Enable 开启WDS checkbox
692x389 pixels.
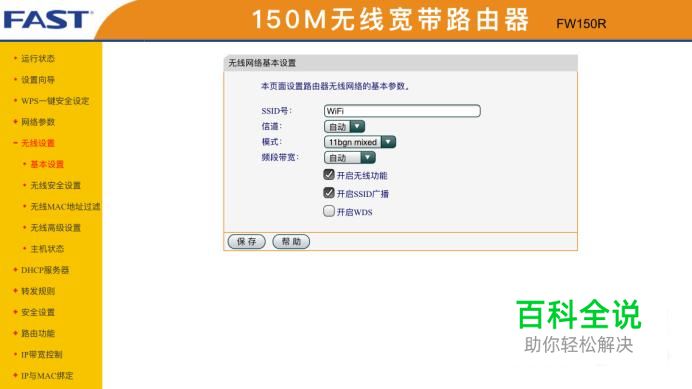click(329, 211)
